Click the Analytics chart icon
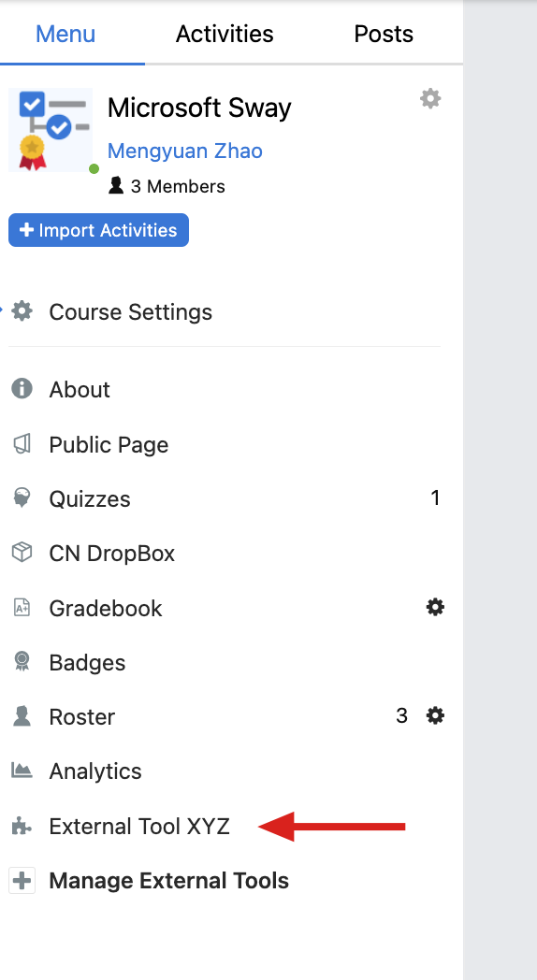Viewport: 537px width, 980px height. pyautogui.click(x=22, y=770)
